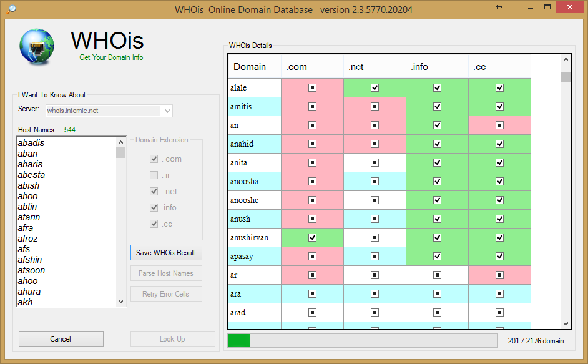Click the anushirvan domain cell
Viewport: 588px width, 364px height.
(255, 237)
